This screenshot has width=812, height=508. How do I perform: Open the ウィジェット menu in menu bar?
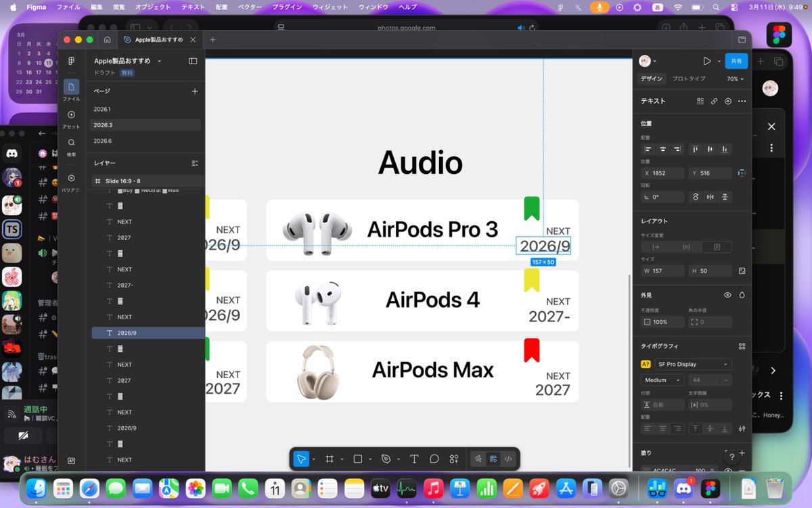[330, 7]
